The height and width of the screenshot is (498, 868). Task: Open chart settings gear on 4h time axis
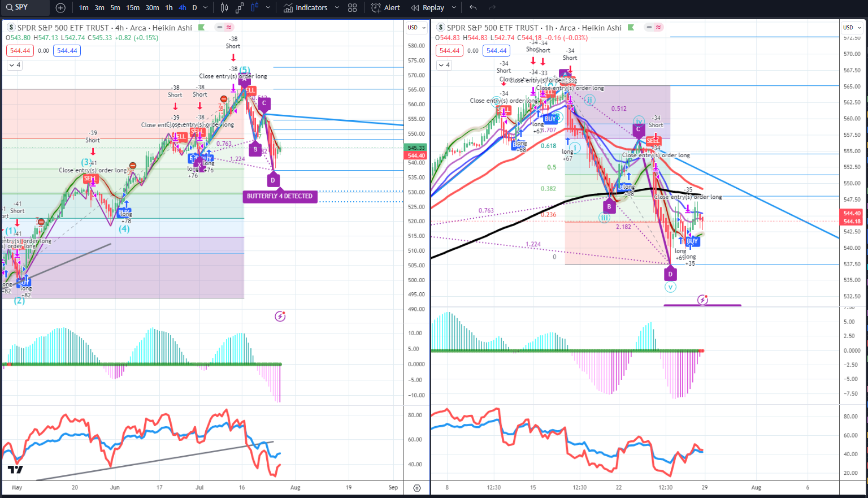(417, 487)
